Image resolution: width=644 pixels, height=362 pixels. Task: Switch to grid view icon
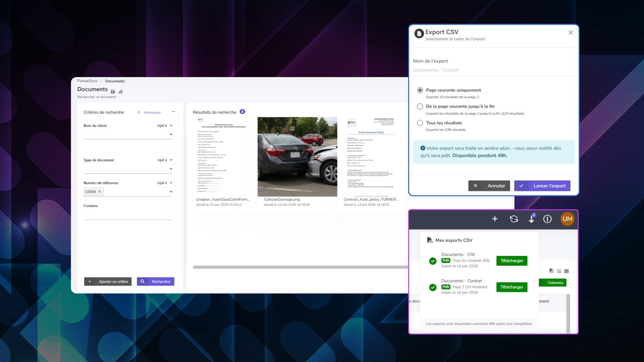[567, 271]
